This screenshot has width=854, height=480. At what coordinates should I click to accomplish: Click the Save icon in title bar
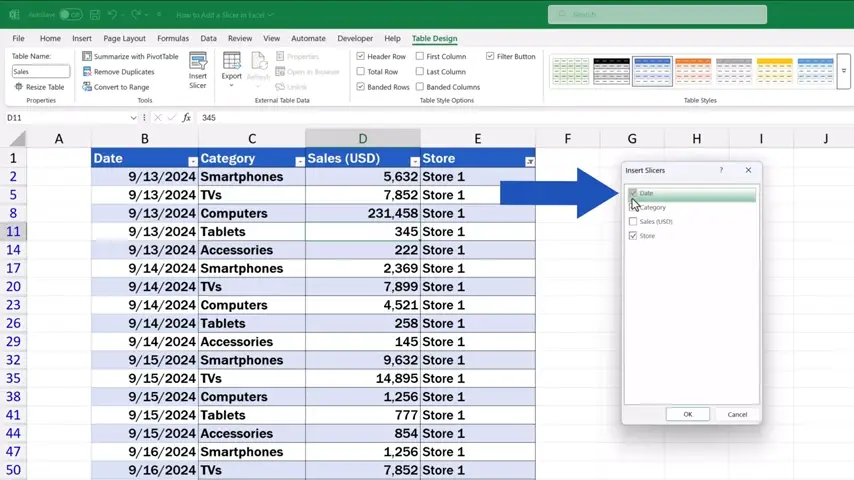[x=93, y=15]
